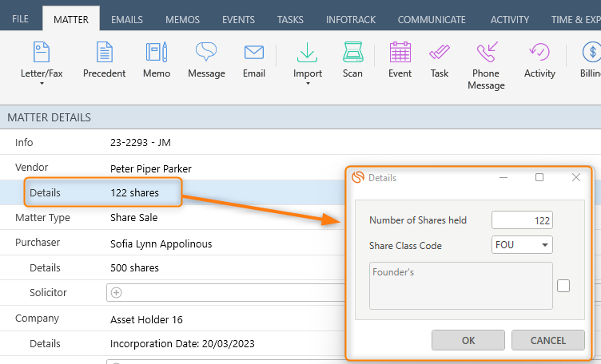Screen dimensions: 601x364
Task: Select the Vendor row Peter Piper Parker
Action: (173, 168)
